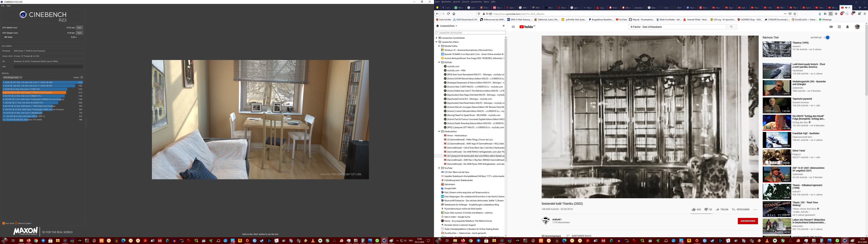Screen dimensions: 868x244
Task: Collapse the MyGully bookmark folder
Action: (439, 62)
